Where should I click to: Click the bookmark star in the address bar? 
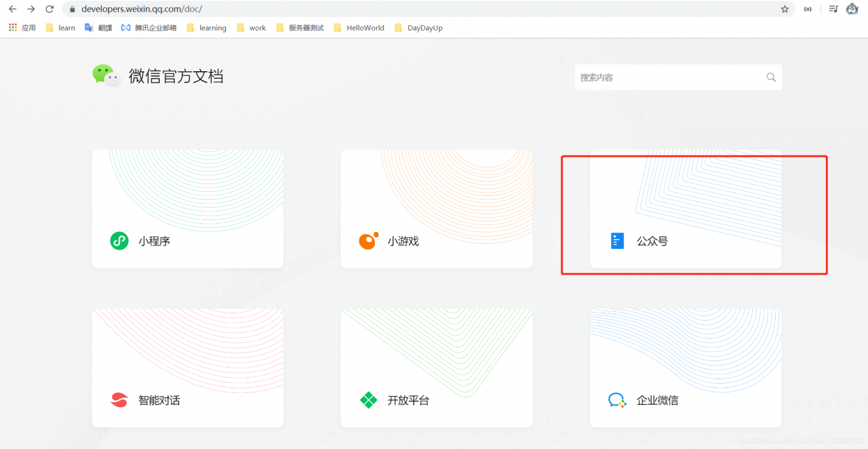tap(783, 9)
